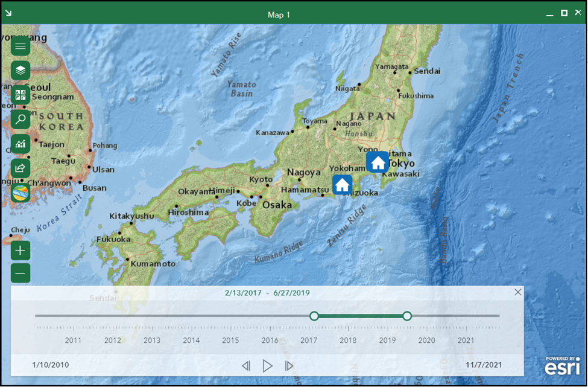Click the end handle of time range
The width and height of the screenshot is (588, 387).
407,316
